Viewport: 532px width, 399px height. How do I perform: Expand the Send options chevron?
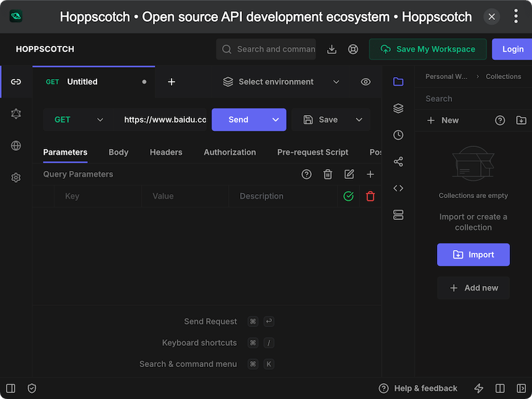(x=275, y=120)
